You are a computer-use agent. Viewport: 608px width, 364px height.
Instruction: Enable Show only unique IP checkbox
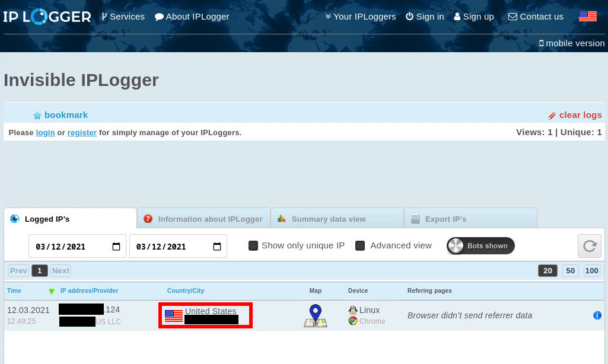pyautogui.click(x=253, y=245)
